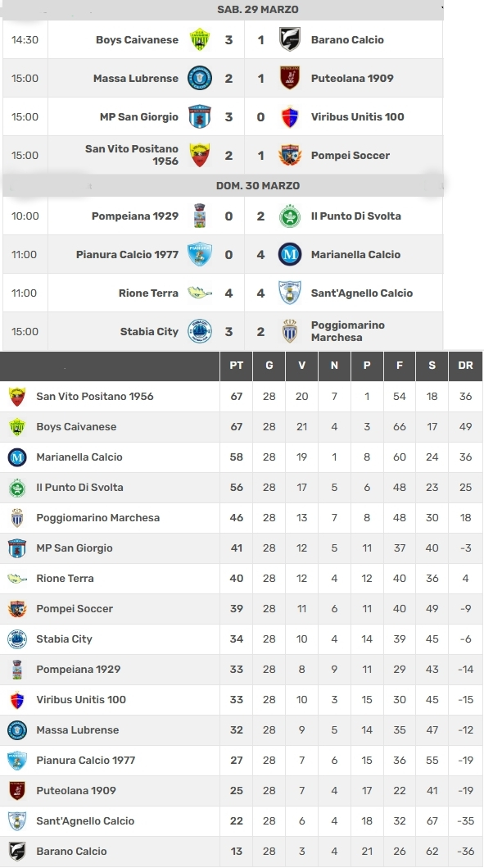Click the DOM. 30 MARZO date header
484x868 pixels.
[x=258, y=185]
